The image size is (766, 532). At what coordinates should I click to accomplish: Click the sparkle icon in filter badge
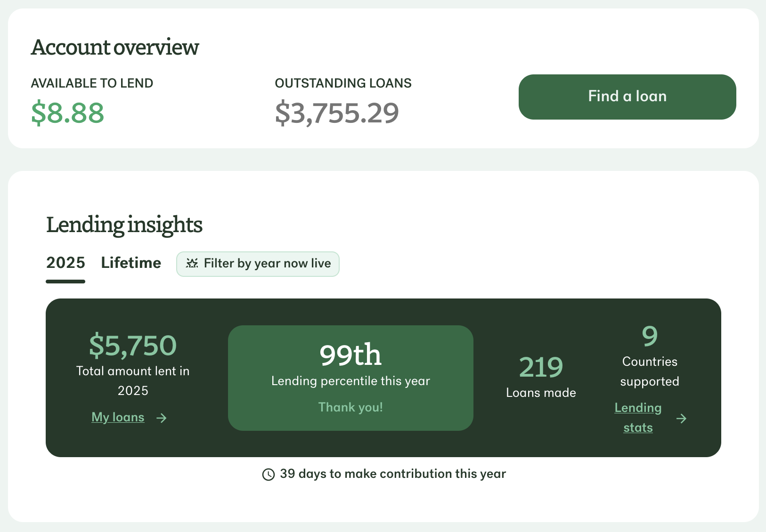(x=192, y=264)
